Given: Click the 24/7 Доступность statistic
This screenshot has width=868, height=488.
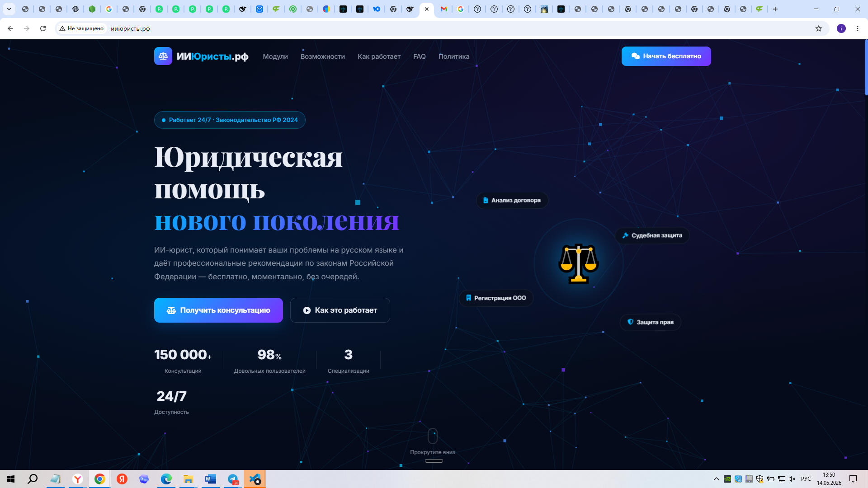Looking at the screenshot, I should (171, 402).
